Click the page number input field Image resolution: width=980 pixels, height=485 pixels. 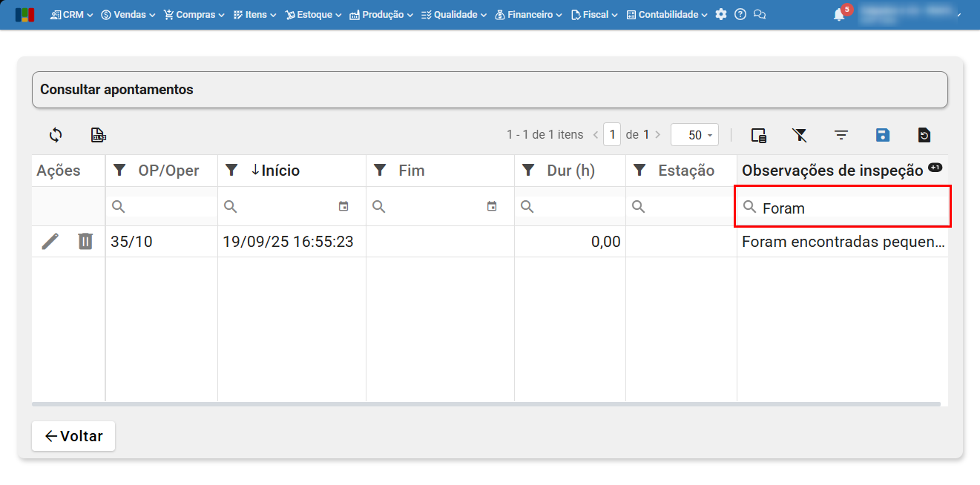coord(612,135)
